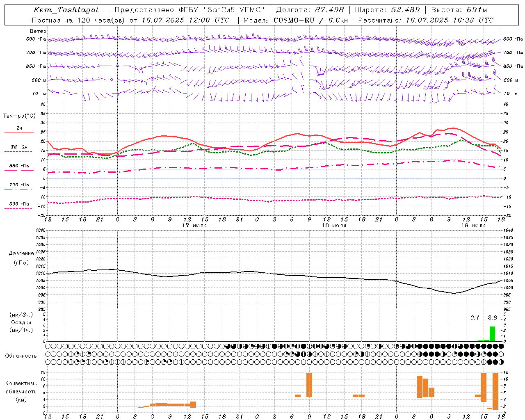This screenshot has height=420, width=525.
Task: Click the tall green precipitation bar
Action: pyautogui.click(x=492, y=334)
